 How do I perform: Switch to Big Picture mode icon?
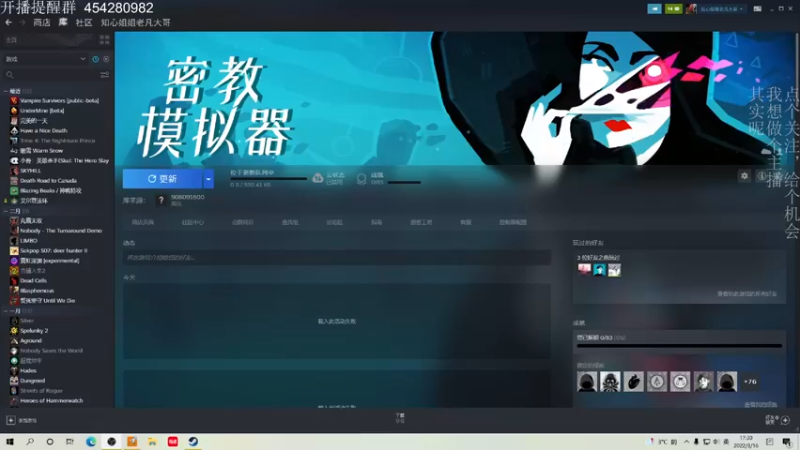click(x=758, y=9)
